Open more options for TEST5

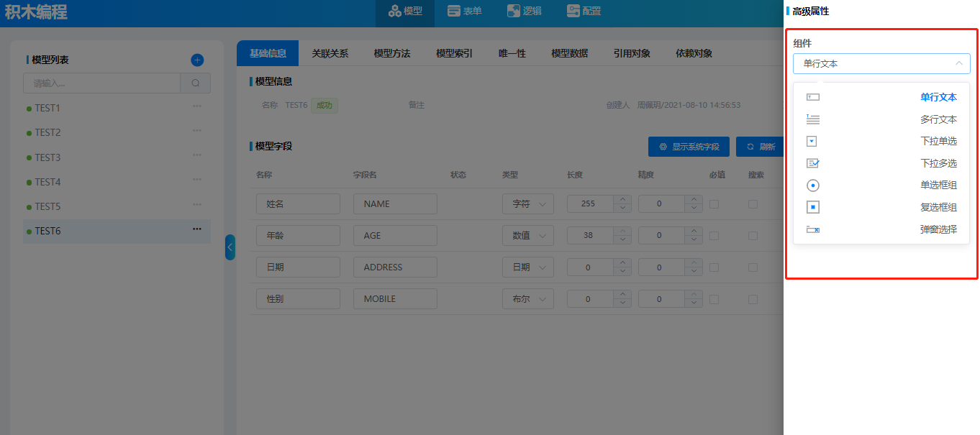click(x=197, y=204)
